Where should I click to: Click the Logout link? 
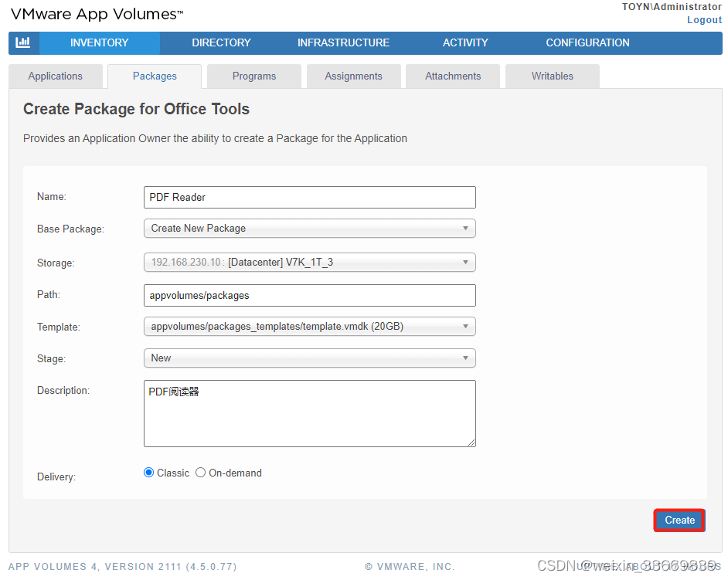704,20
